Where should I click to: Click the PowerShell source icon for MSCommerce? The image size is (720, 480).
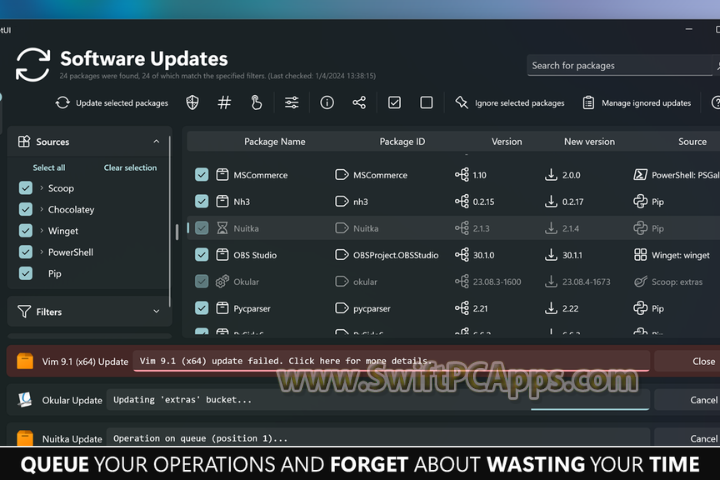click(640, 175)
